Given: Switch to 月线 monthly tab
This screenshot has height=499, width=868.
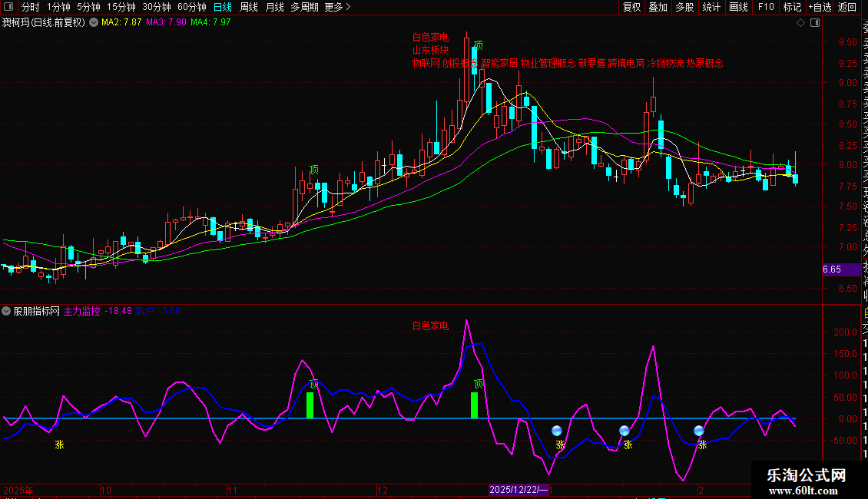Looking at the screenshot, I should (274, 7).
